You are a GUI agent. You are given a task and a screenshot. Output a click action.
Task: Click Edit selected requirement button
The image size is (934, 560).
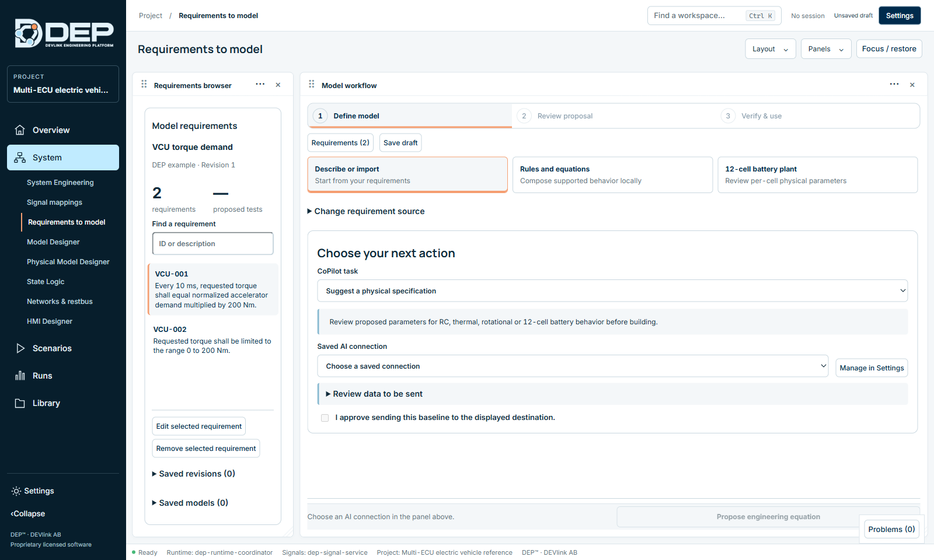pos(199,426)
